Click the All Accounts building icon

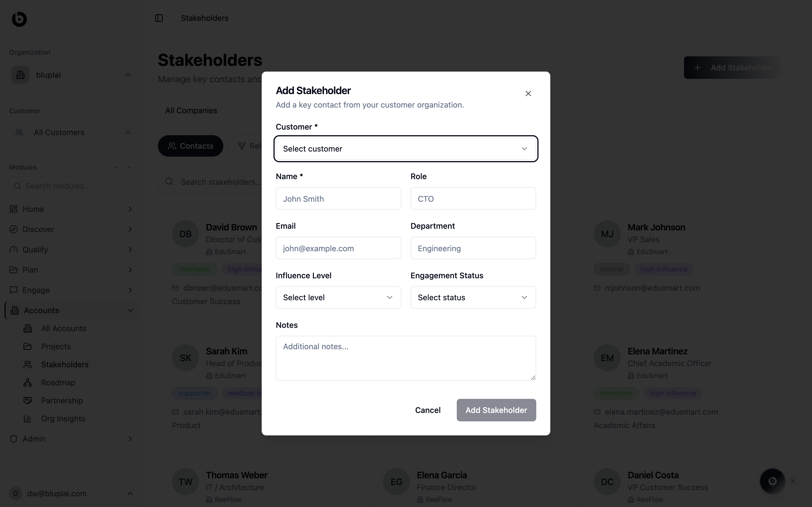(x=28, y=329)
